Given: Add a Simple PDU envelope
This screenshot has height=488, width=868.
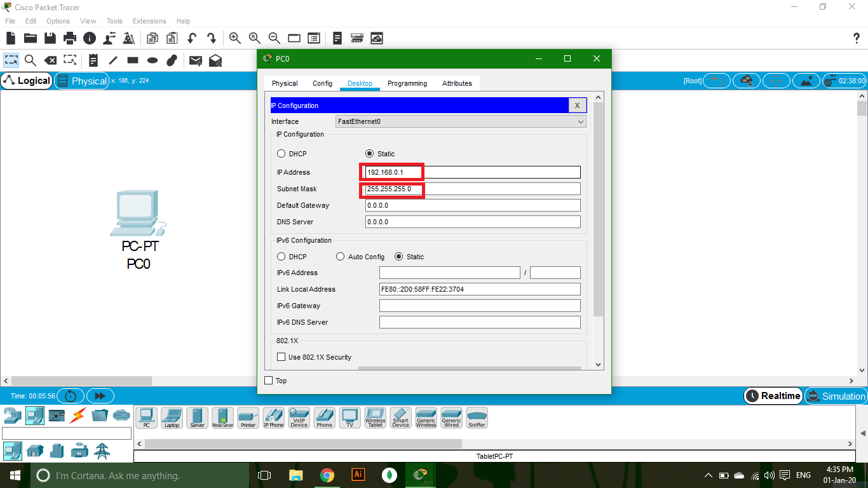Looking at the screenshot, I should 196,60.
